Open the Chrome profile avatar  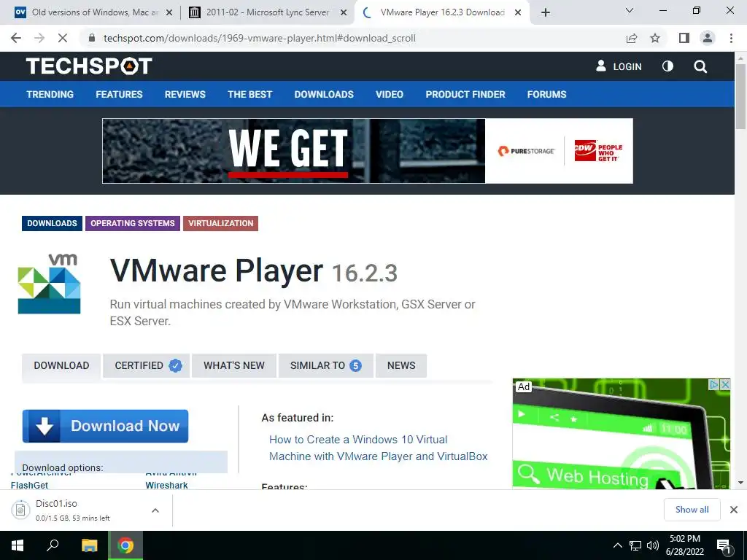[x=708, y=38]
